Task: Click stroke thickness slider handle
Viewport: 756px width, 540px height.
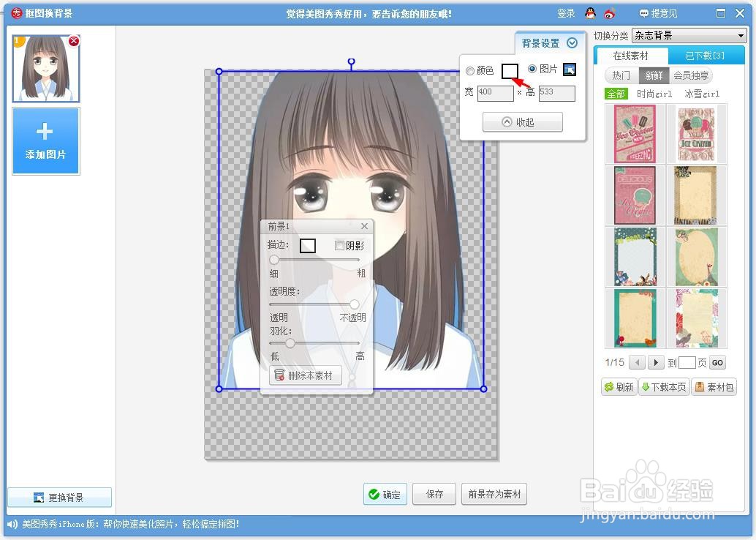Action: tap(274, 260)
